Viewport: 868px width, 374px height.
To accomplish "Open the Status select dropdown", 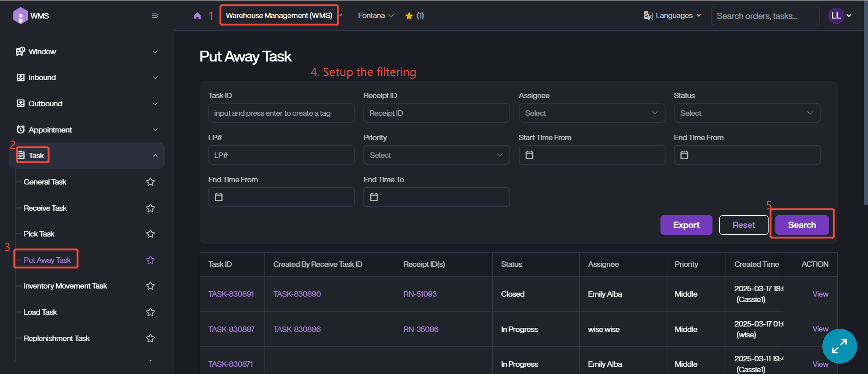I will coord(747,113).
